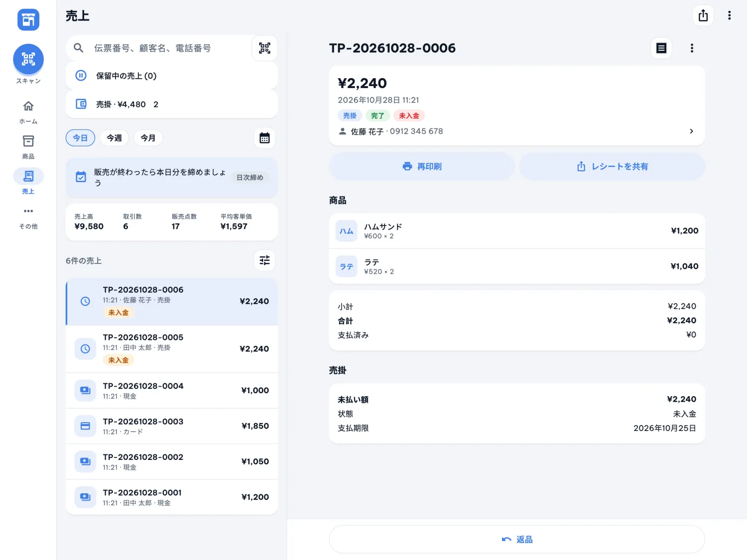Select the 今日 date filter
This screenshot has width=747, height=560.
[x=80, y=138]
